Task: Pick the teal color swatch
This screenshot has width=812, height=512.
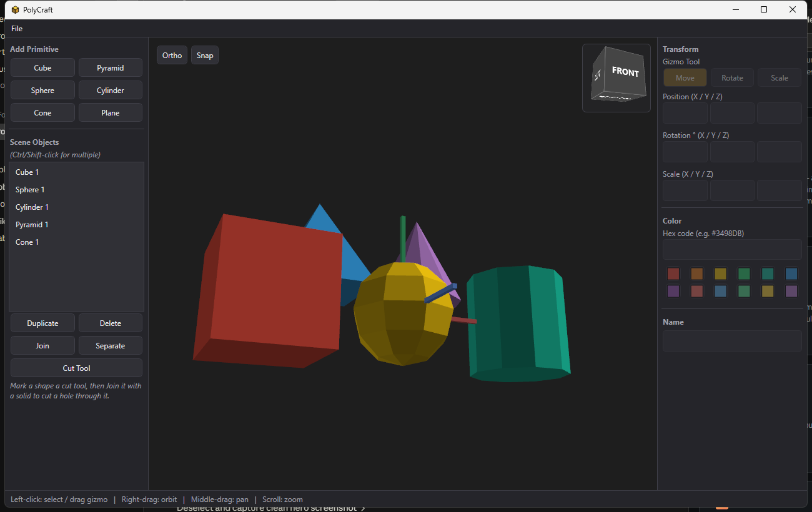Action: [768, 273]
